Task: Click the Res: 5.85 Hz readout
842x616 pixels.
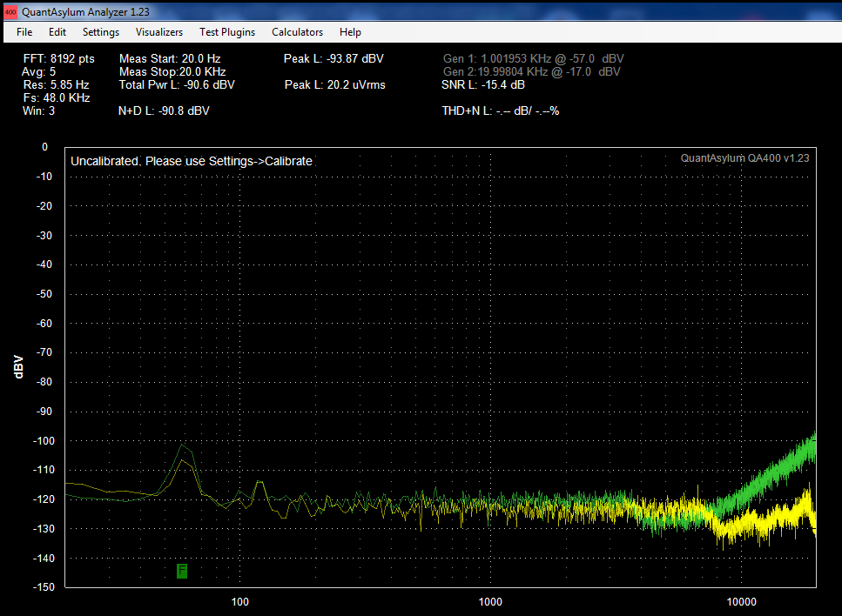Action: (x=56, y=84)
